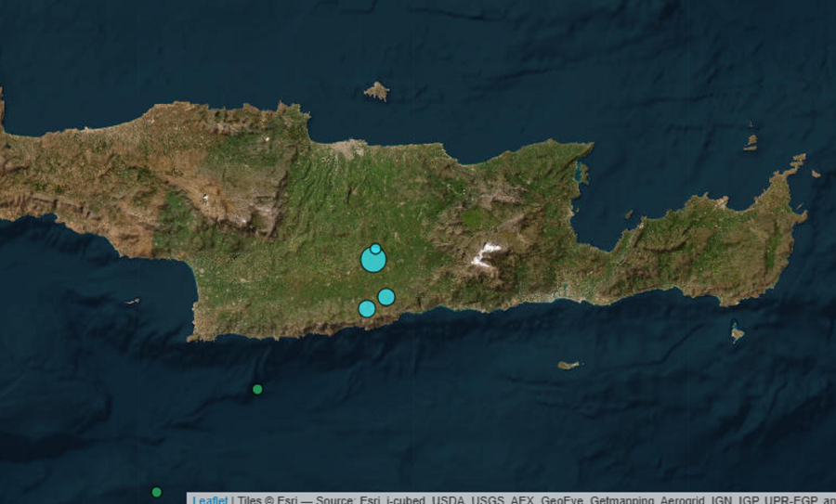836x504 pixels.
Task: Click the largest cyan earthquake circle
Action: (372, 261)
